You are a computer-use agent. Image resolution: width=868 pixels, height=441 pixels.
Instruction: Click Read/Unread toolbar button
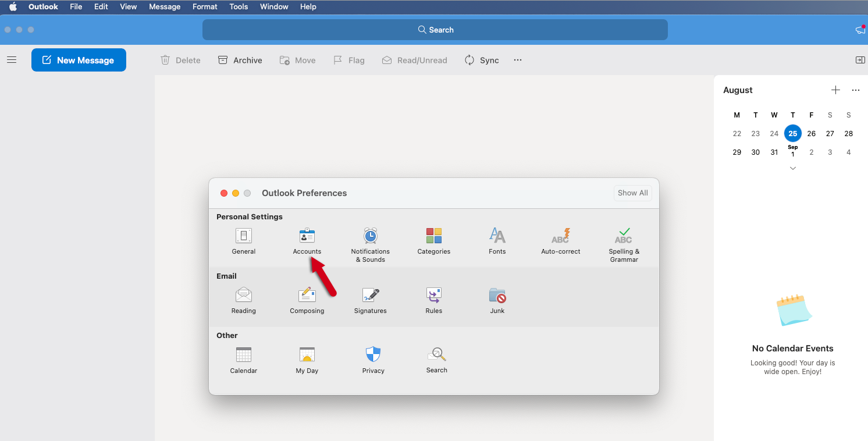[415, 60]
